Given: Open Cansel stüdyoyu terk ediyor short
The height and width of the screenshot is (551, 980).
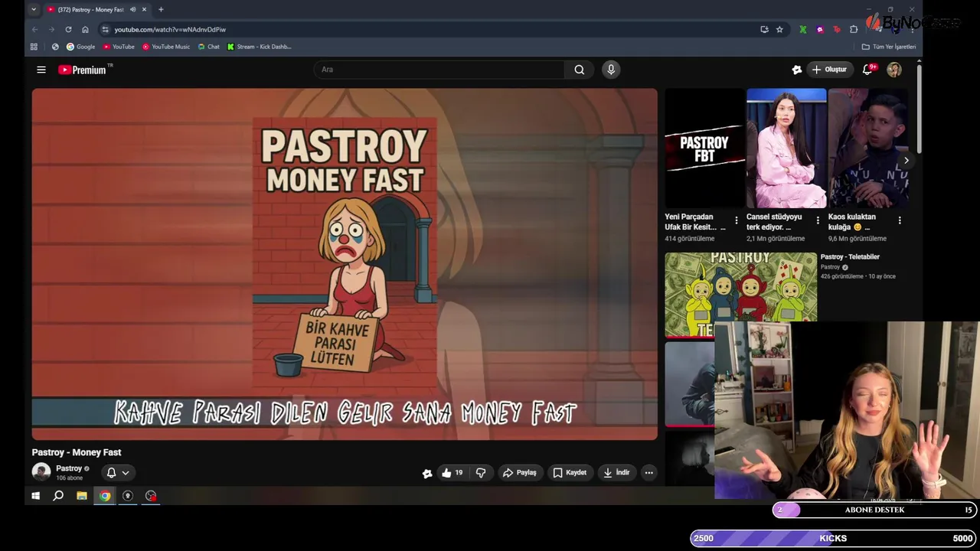Looking at the screenshot, I should (786, 148).
